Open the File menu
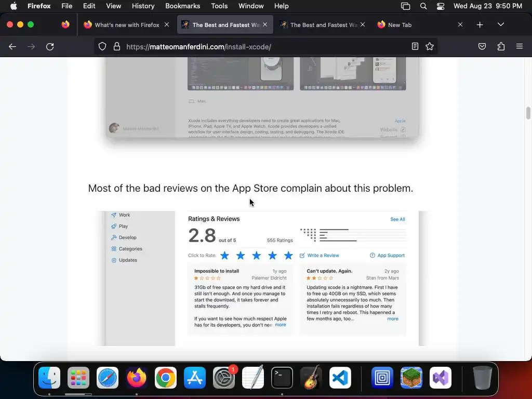The width and height of the screenshot is (532, 399). click(66, 6)
